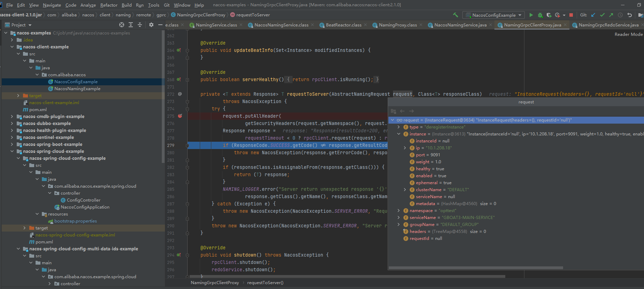Screen dimensions: 644x289
Task: Click the override gutter icon on line 264
Action: click(x=179, y=50)
